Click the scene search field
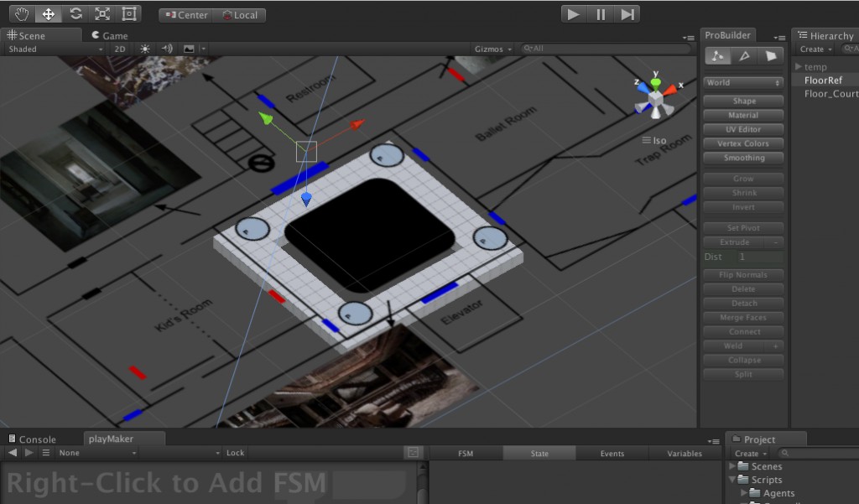Viewport: 859px width, 504px height. pos(604,49)
